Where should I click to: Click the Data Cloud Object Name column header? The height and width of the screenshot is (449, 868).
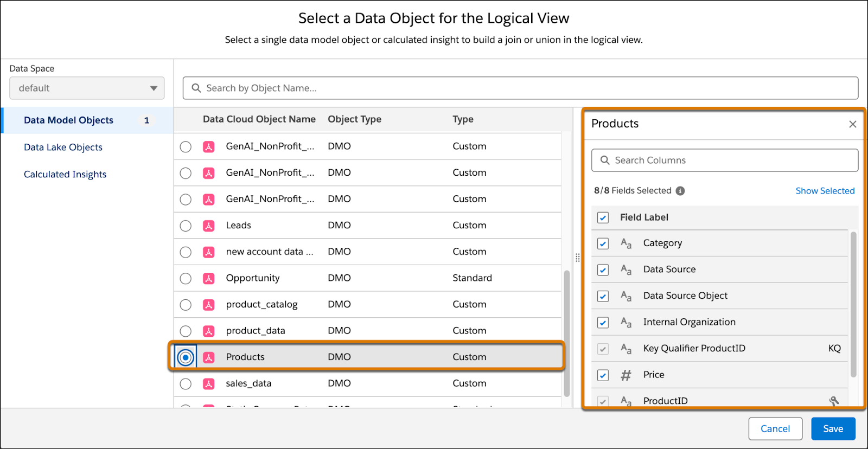(x=259, y=119)
